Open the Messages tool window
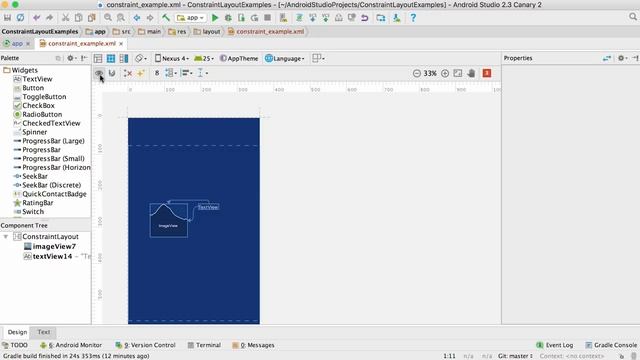 (x=253, y=345)
